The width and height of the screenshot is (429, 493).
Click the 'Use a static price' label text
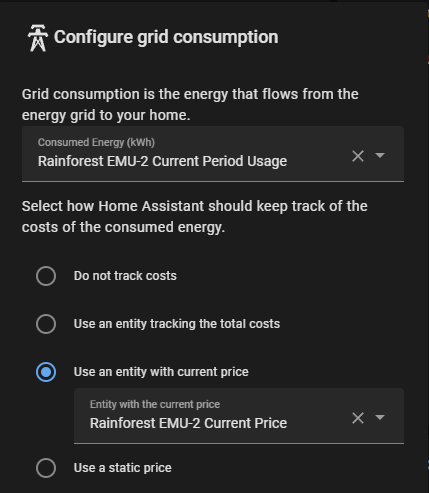(123, 468)
